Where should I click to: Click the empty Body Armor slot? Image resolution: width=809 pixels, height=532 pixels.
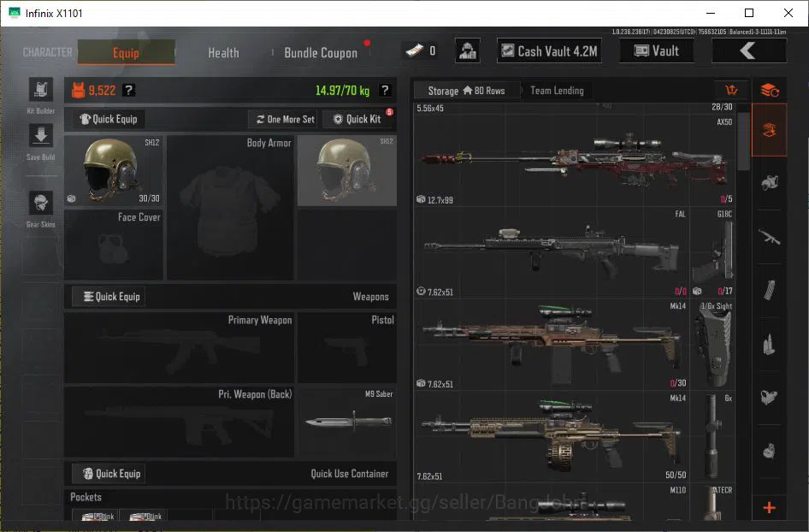[x=230, y=208]
